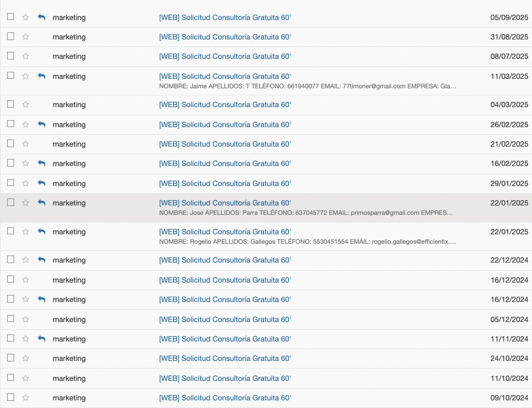Image resolution: width=532 pixels, height=408 pixels.
Task: Open the 11/10/2024 Solicitud Consultoría Gratuita email
Action: coord(225,379)
